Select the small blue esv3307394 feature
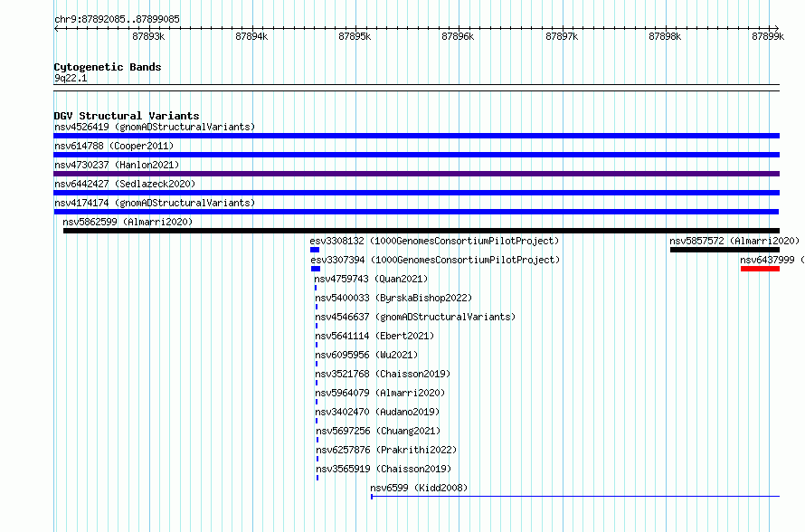The width and height of the screenshot is (805, 532). click(x=316, y=269)
